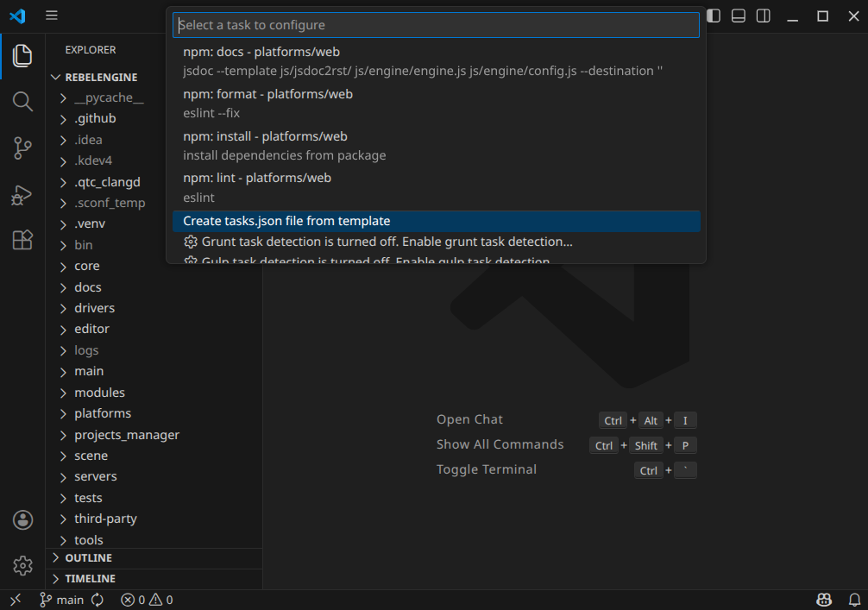Open the Search view icon
Viewport: 868px width, 610px height.
[22, 101]
